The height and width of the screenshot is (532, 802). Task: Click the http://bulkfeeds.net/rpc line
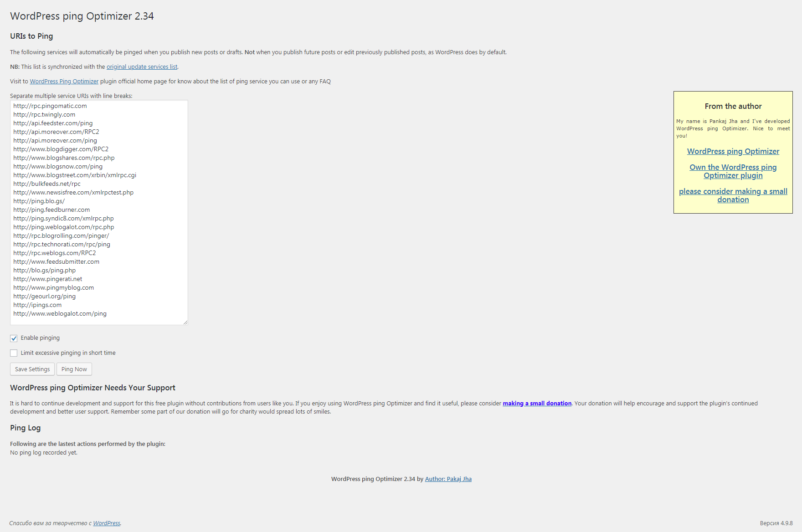[x=47, y=184]
